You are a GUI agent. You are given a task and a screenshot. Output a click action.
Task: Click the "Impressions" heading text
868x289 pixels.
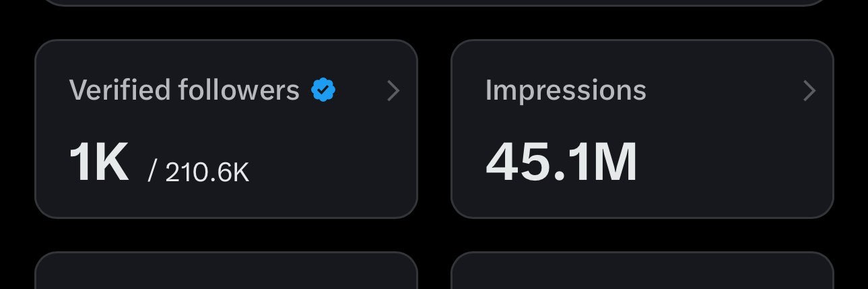(x=566, y=91)
